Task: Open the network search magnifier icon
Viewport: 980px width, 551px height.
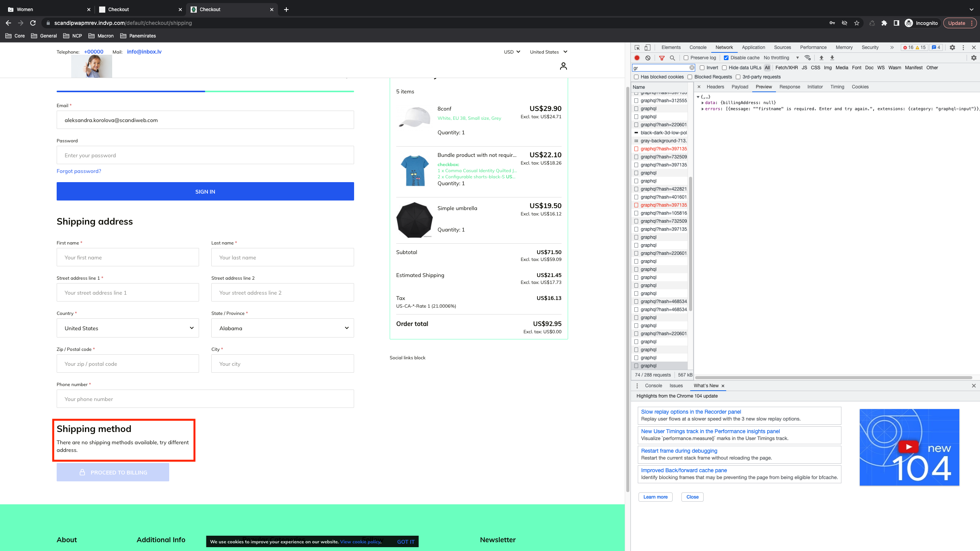Action: pos(672,58)
